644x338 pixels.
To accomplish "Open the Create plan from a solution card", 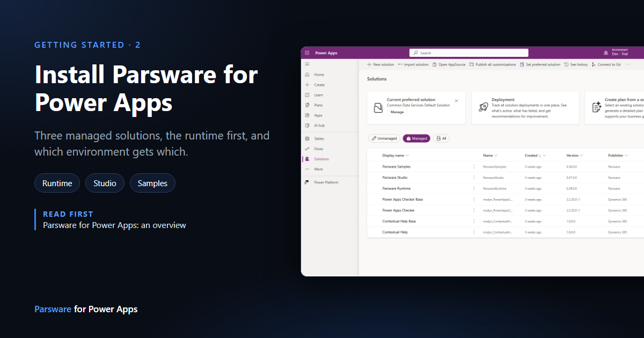I will tap(614, 108).
